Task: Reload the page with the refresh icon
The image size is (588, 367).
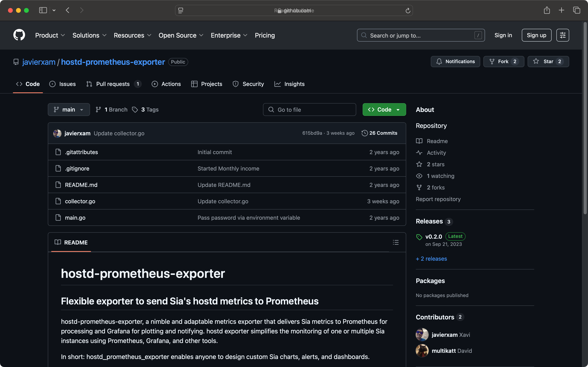Action: click(408, 10)
